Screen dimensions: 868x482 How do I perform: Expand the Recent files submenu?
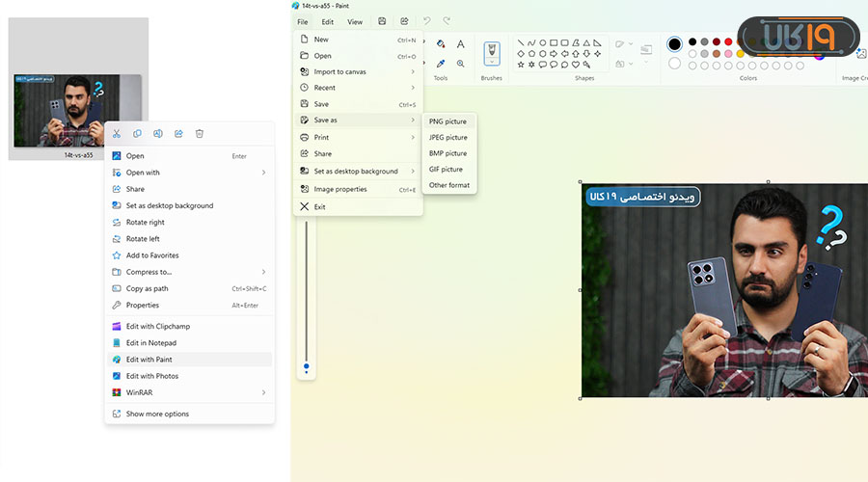click(x=413, y=88)
